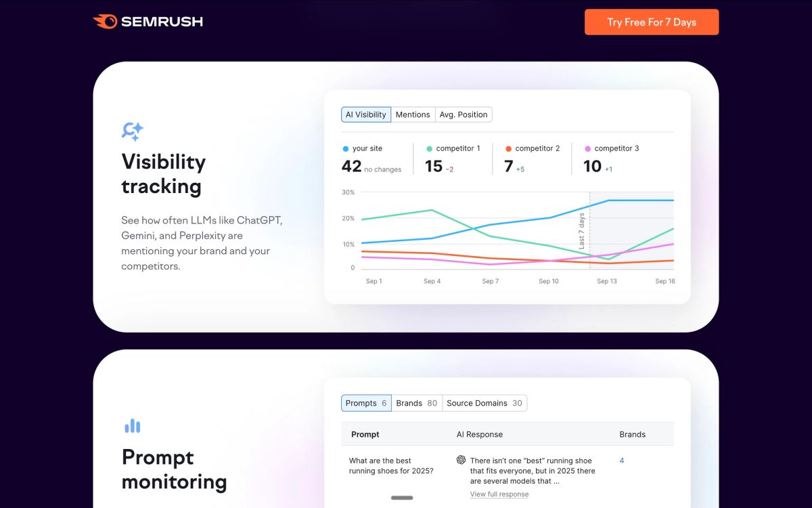Screen dimensions: 812x508
Task: Click the green +5 change indicator
Action: tap(520, 169)
